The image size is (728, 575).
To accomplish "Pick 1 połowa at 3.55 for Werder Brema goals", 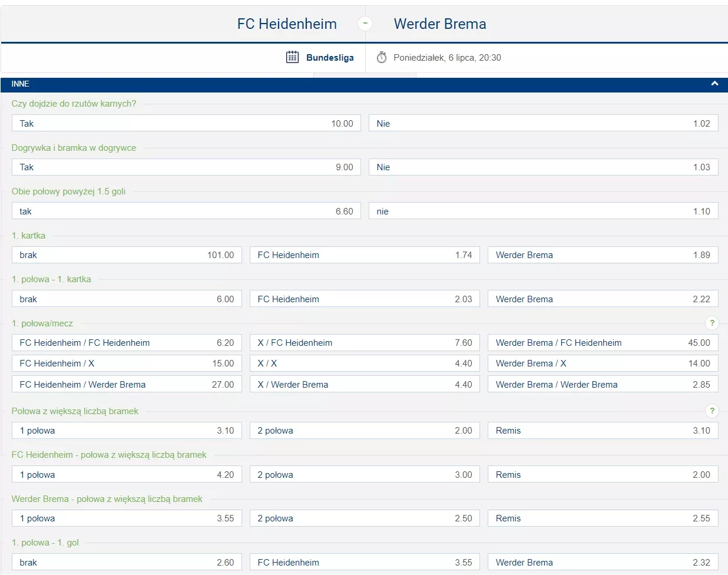I will pyautogui.click(x=127, y=518).
